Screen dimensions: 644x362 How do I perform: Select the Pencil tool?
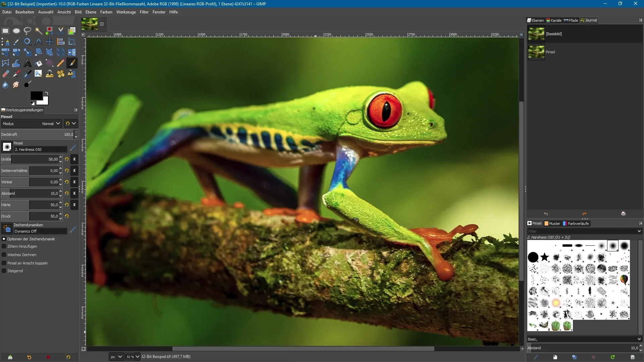tap(61, 63)
